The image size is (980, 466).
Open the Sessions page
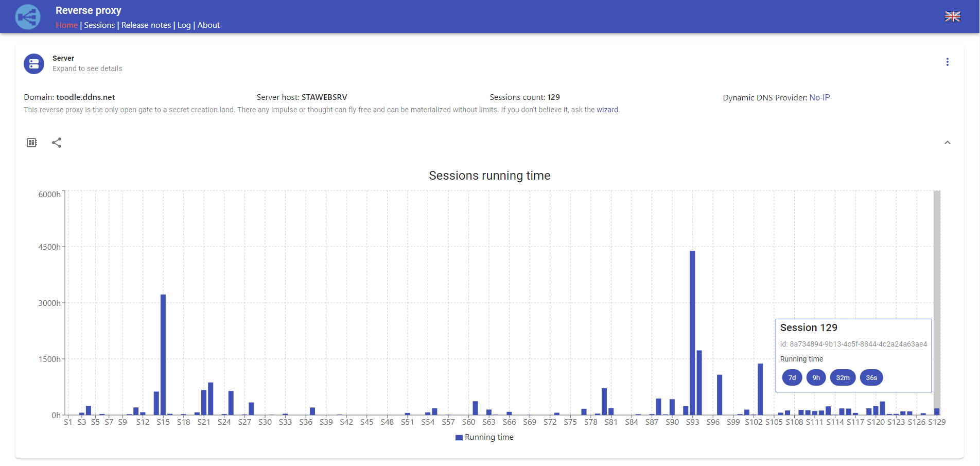point(99,25)
